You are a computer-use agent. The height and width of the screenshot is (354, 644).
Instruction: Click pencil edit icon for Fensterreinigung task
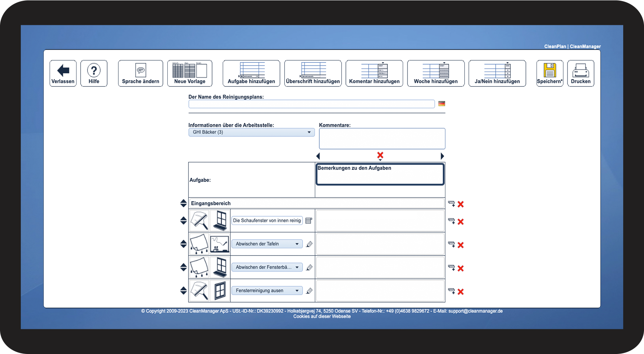pos(309,291)
